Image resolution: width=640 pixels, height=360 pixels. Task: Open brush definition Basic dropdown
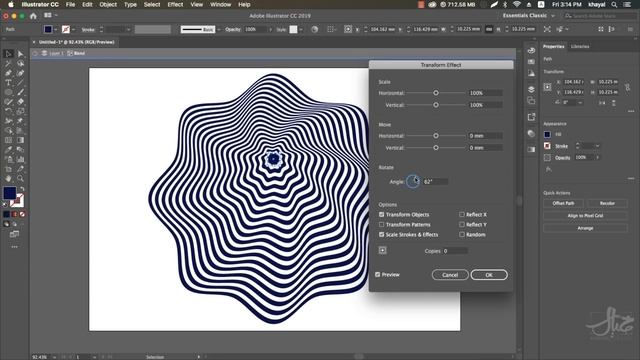coord(219,29)
